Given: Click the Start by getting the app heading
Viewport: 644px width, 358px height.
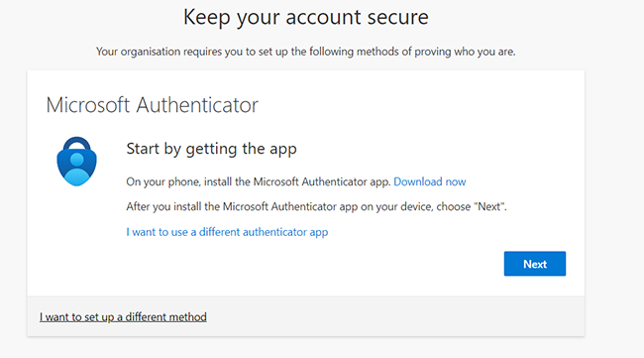Looking at the screenshot, I should click(211, 149).
